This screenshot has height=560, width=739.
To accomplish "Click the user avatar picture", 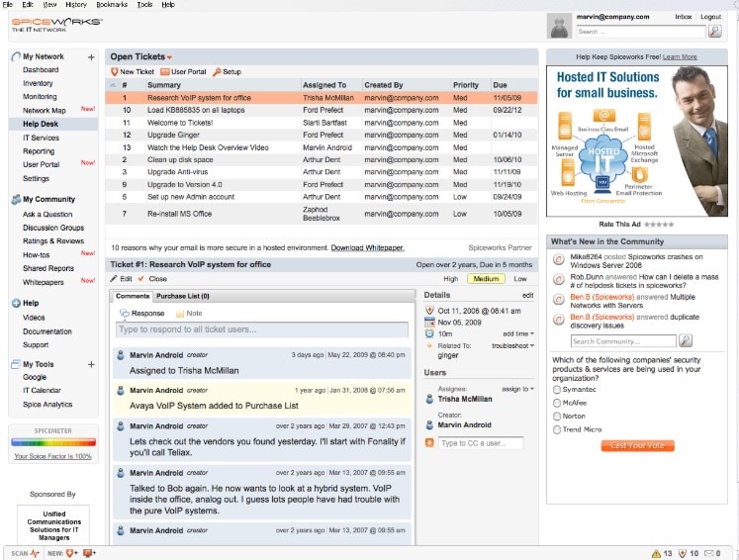I will (x=559, y=26).
